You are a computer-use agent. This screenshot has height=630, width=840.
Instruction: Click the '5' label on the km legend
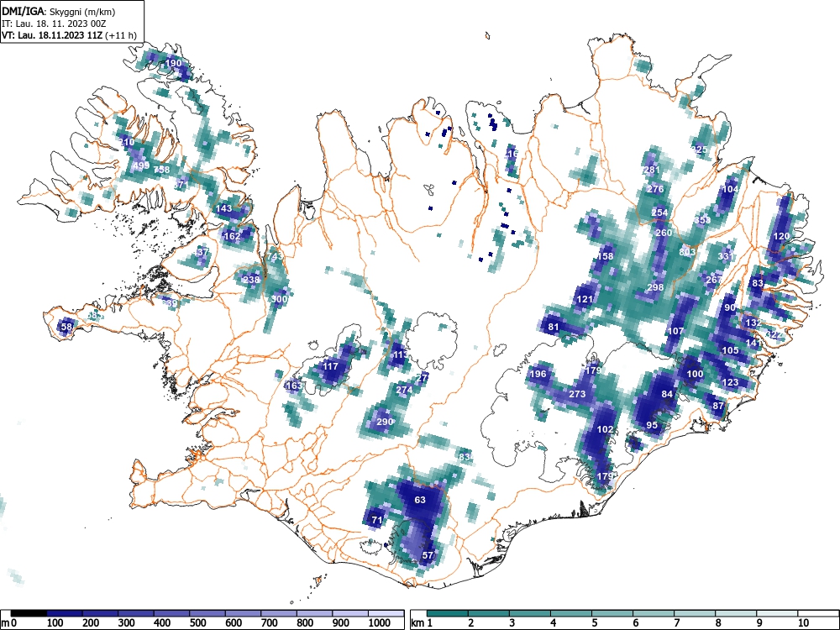click(x=594, y=623)
